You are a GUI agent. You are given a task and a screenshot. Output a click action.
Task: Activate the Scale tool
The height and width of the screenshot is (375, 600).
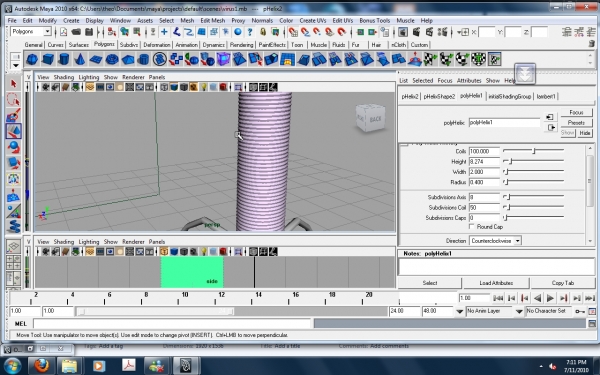coord(14,163)
